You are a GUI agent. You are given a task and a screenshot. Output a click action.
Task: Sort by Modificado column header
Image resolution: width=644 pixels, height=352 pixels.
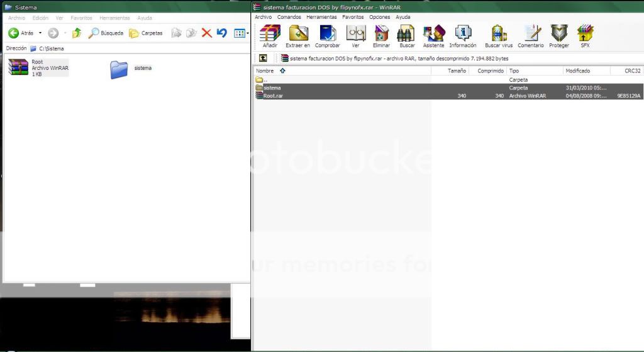click(x=587, y=71)
